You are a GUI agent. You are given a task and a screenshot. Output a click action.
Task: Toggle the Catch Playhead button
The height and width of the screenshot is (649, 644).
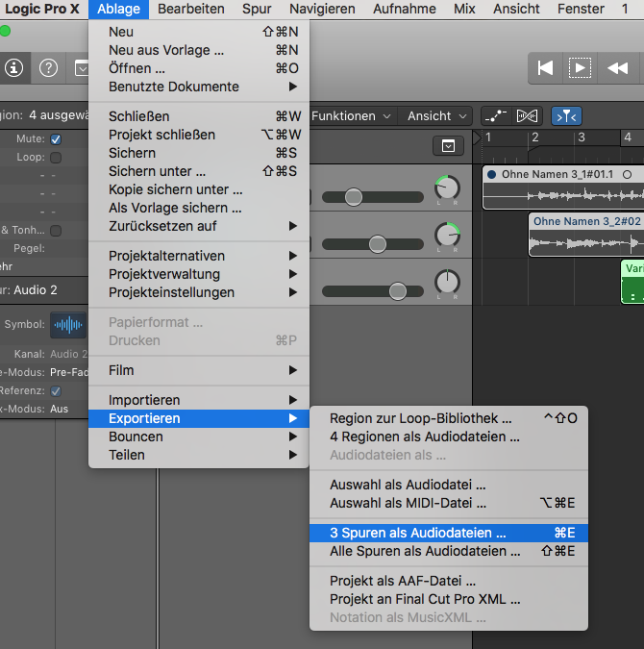(566, 116)
